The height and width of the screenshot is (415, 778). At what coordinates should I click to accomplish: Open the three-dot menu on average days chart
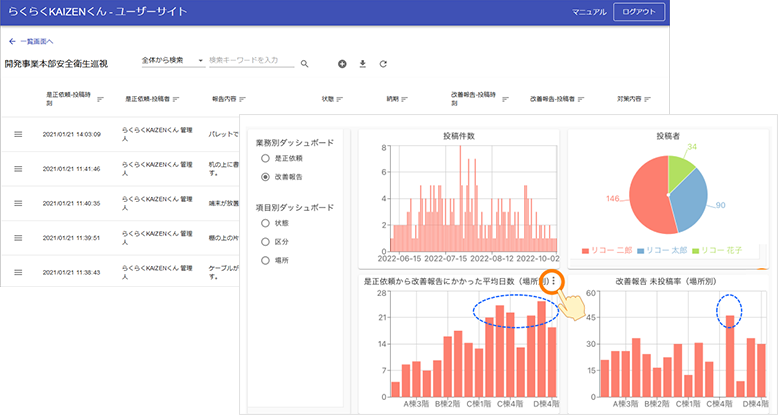tap(553, 282)
